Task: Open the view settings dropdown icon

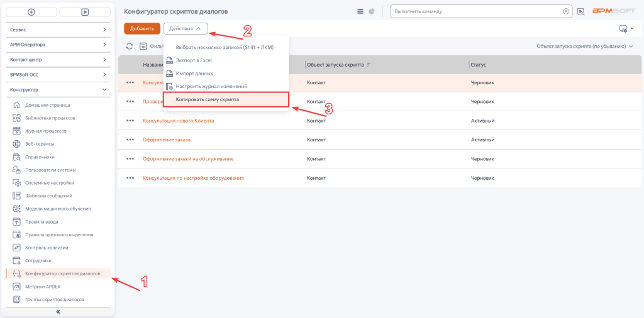Action: (625, 28)
